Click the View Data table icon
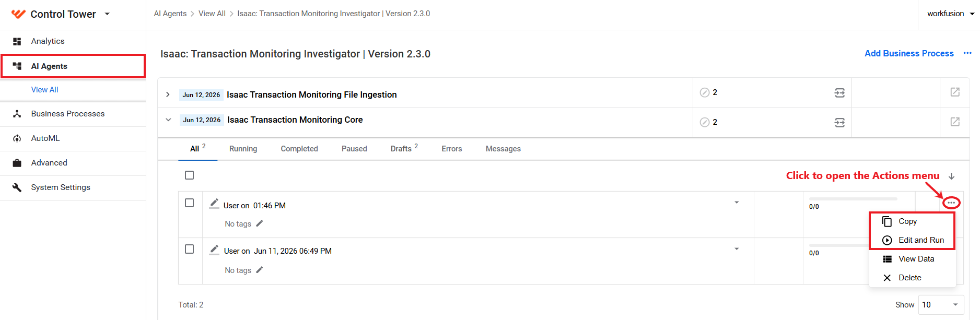This screenshot has height=320, width=980. (887, 259)
